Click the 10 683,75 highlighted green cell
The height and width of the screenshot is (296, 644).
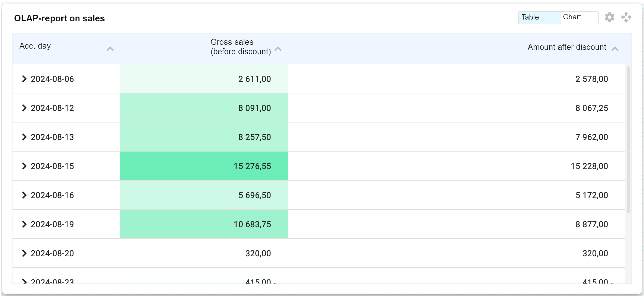pos(252,224)
